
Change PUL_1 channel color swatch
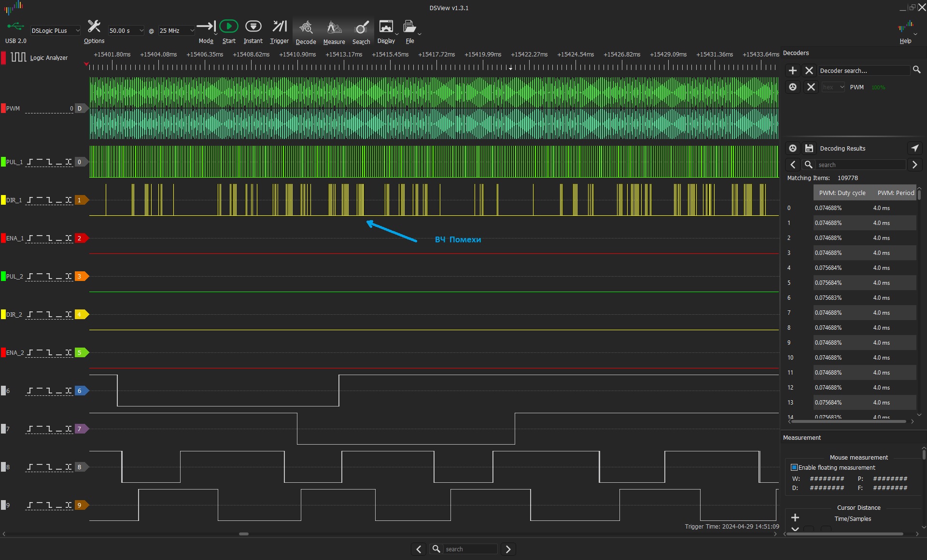(3, 162)
